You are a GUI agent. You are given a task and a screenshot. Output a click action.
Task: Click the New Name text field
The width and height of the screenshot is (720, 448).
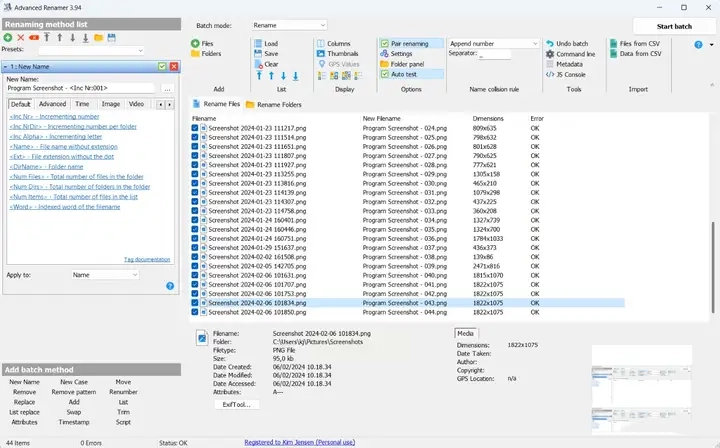point(81,88)
